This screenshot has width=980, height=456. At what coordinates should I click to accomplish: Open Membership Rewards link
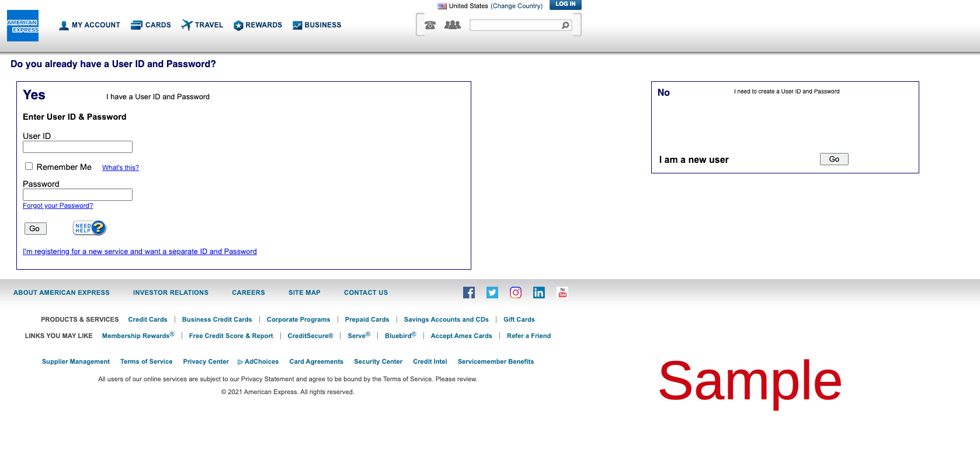pyautogui.click(x=138, y=336)
